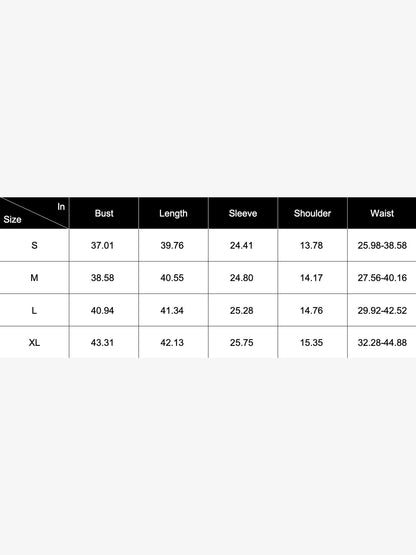416x555 pixels.
Task: Select shoulder value 15.35 for size XL
Action: 311,342
